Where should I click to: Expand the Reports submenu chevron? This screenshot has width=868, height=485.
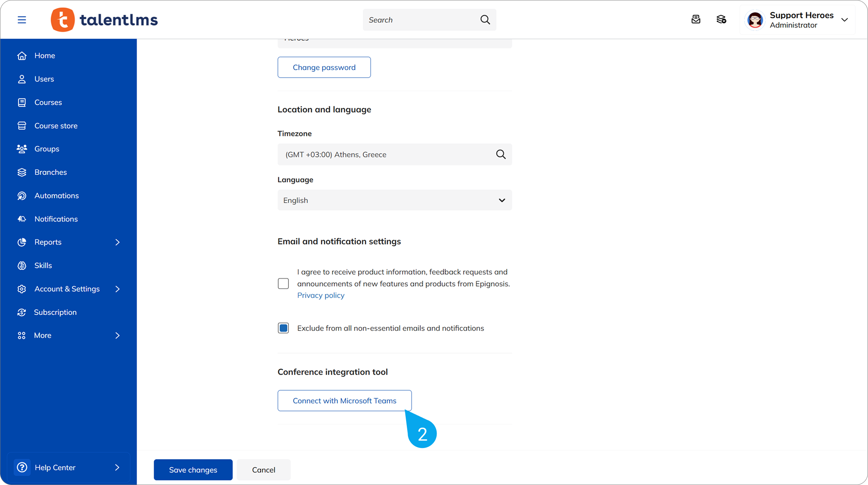pos(117,242)
